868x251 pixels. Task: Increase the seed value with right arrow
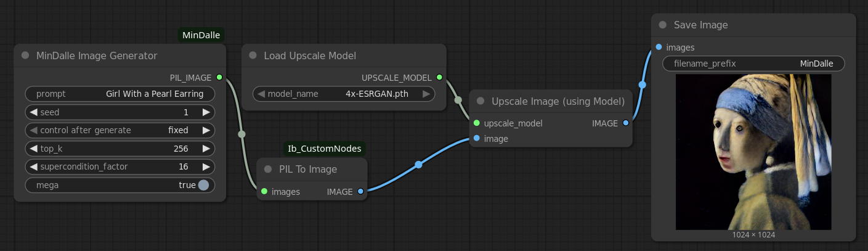pos(206,112)
